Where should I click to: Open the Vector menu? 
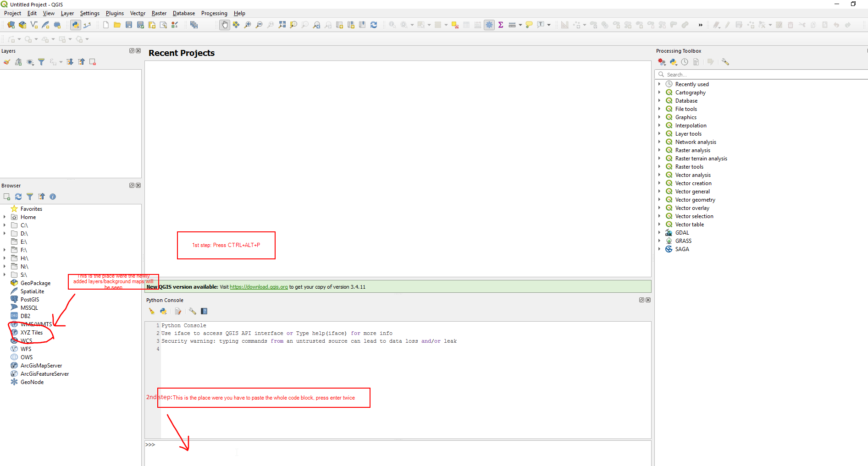click(138, 13)
